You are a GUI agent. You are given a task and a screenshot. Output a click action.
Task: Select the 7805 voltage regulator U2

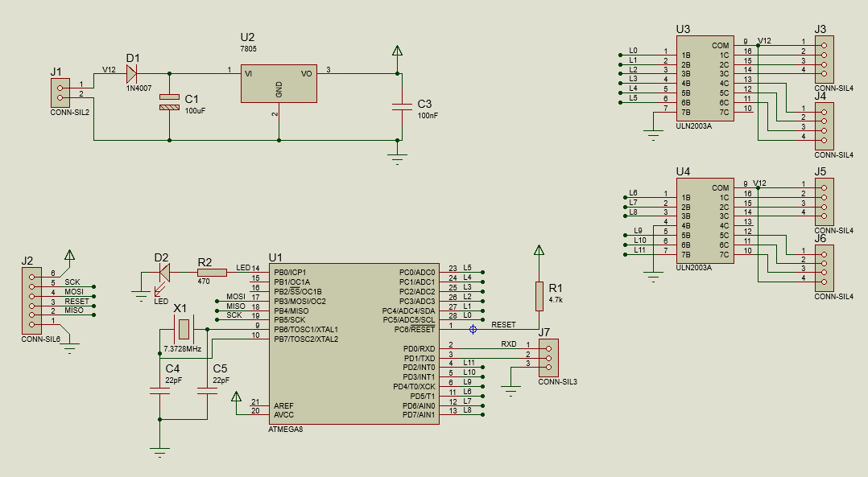[x=279, y=84]
